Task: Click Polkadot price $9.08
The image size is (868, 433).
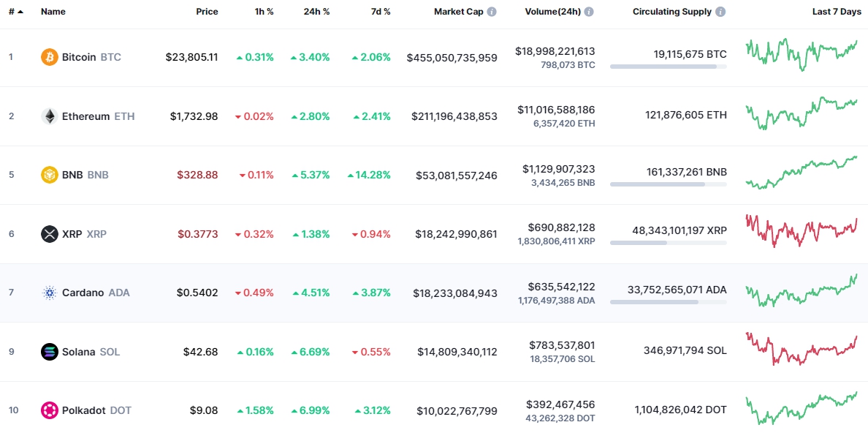Action: pyautogui.click(x=203, y=411)
